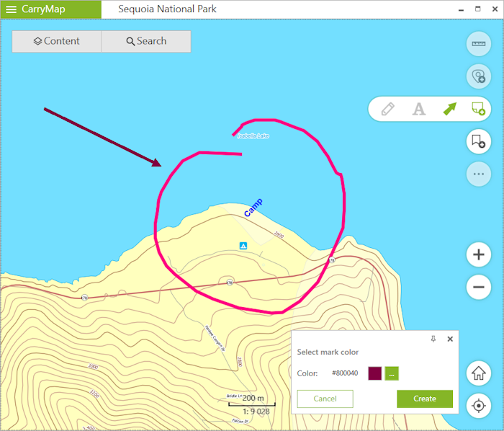Screen dimensions: 504x431
Task: Open the Content tab
Action: pyautogui.click(x=57, y=41)
